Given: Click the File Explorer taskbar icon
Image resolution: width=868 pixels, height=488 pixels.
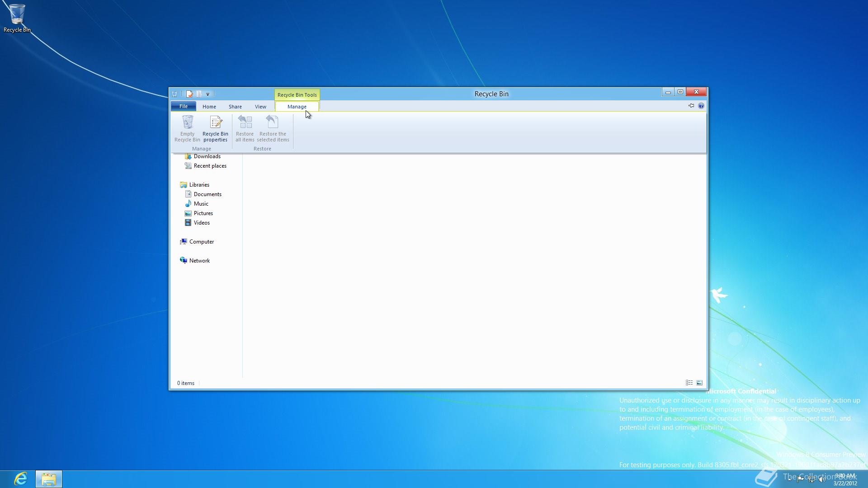Looking at the screenshot, I should pos(48,479).
